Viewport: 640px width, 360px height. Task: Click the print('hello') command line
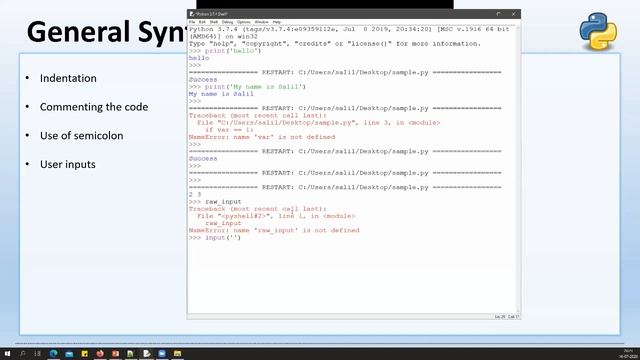[x=225, y=51]
